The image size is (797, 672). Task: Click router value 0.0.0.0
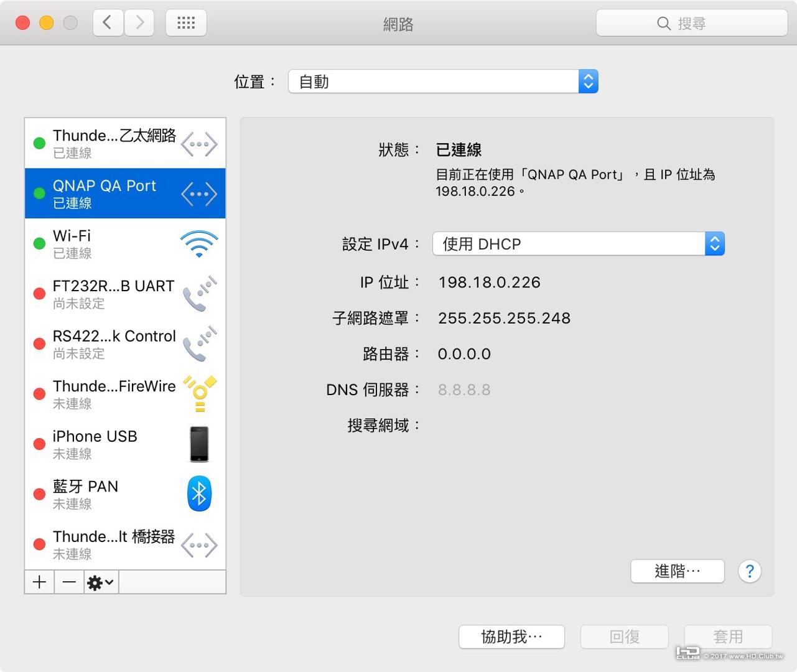464,354
